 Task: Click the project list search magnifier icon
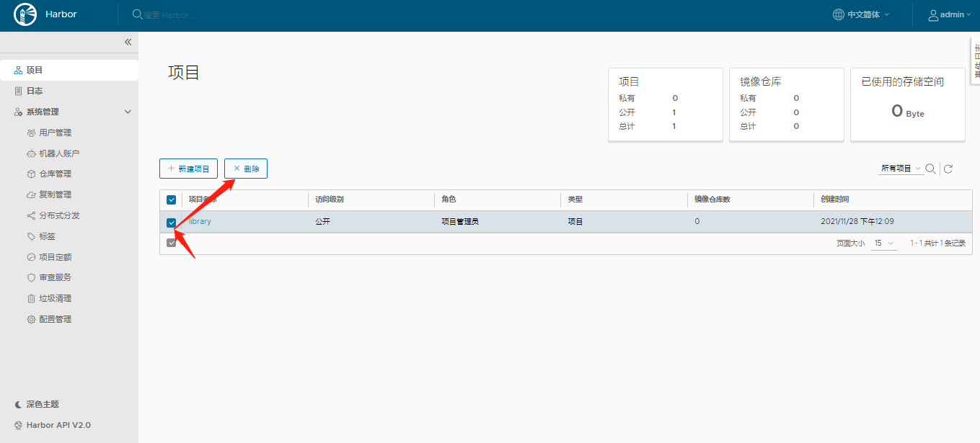point(931,169)
